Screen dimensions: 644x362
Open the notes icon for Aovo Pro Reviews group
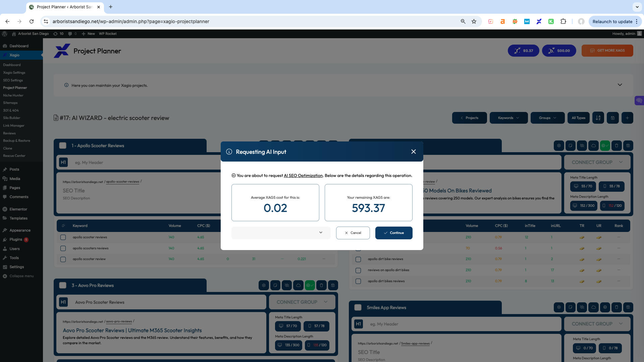(x=275, y=286)
